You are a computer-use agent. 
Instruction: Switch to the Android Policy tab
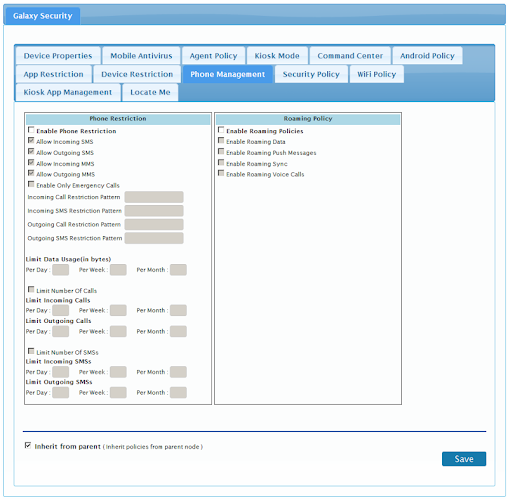[427, 56]
